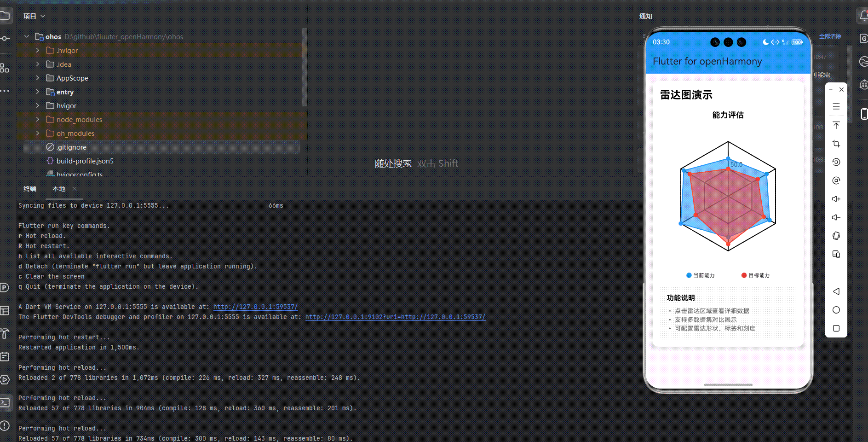Image resolution: width=868 pixels, height=442 pixels.
Task: Tap emulator Back triangle button
Action: pyautogui.click(x=836, y=291)
